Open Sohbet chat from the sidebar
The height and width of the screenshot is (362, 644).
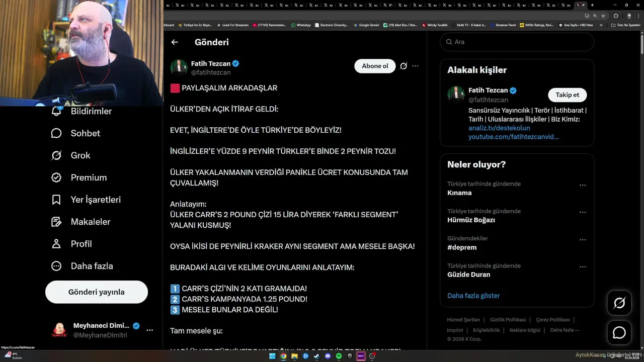tap(75, 133)
